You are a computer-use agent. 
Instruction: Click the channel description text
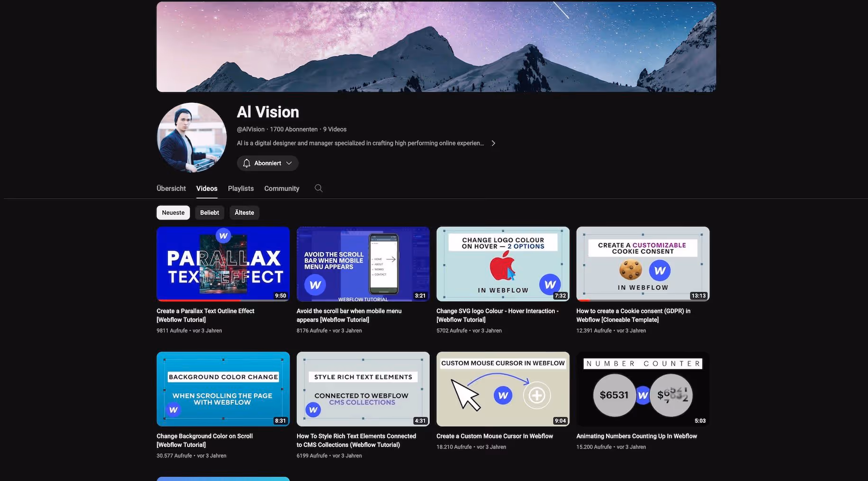(360, 143)
